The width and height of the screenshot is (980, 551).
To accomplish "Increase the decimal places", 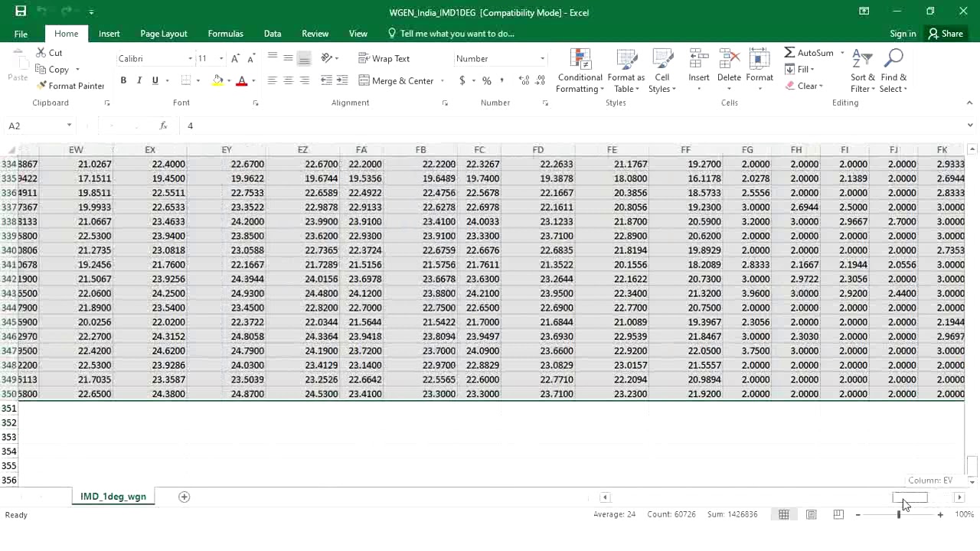I will pos(524,80).
